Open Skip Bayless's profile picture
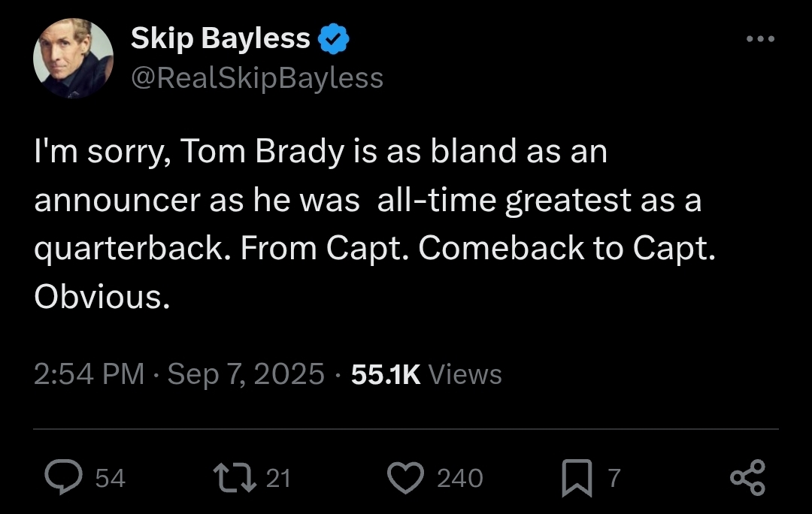Screen dimensions: 812x514 [74, 59]
